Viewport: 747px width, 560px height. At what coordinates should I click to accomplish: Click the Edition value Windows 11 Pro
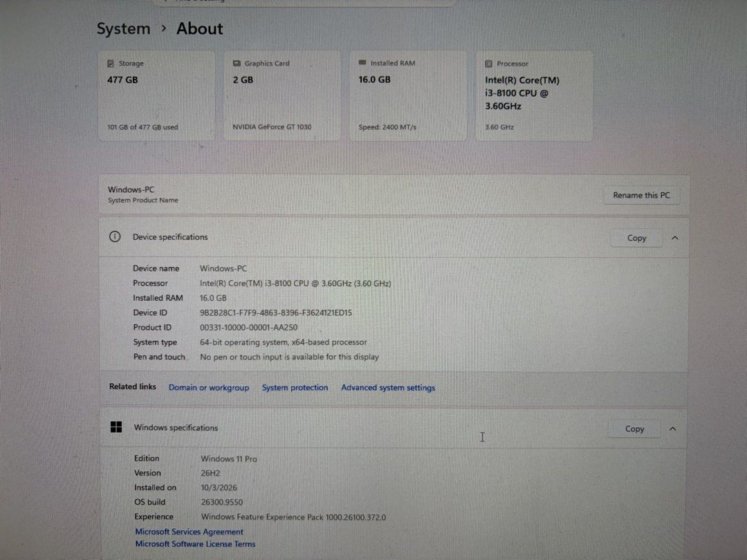coord(229,459)
